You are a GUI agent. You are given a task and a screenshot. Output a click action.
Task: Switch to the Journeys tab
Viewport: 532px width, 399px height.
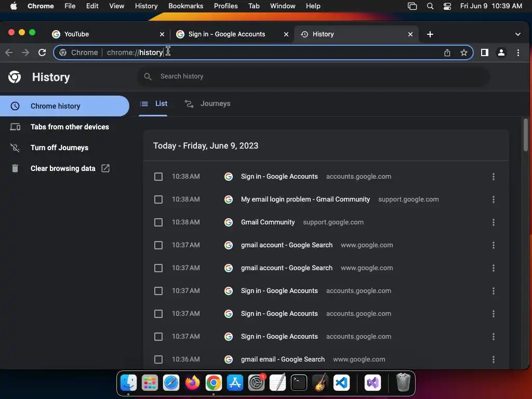[208, 104]
